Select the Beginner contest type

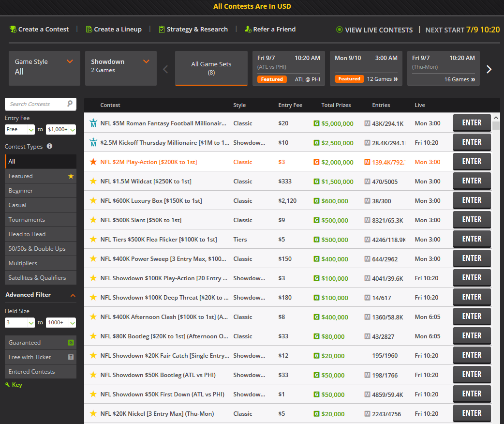pos(41,190)
